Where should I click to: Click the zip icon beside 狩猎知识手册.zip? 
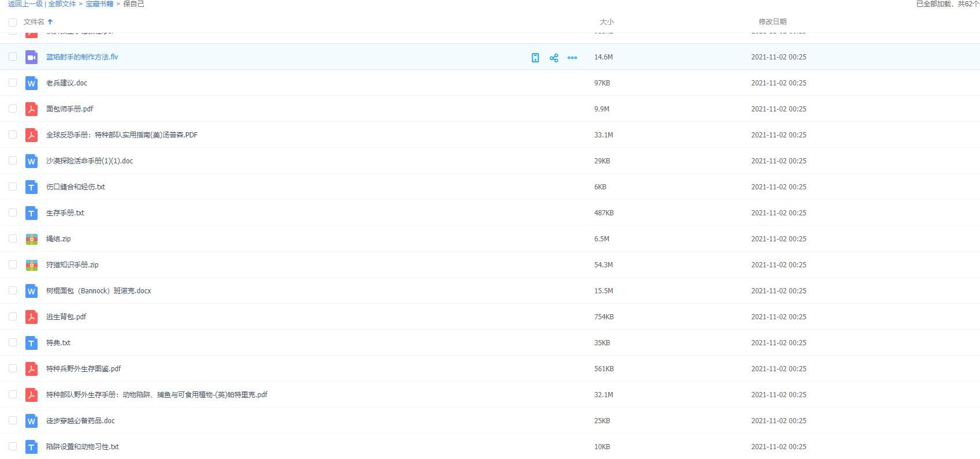(x=32, y=265)
